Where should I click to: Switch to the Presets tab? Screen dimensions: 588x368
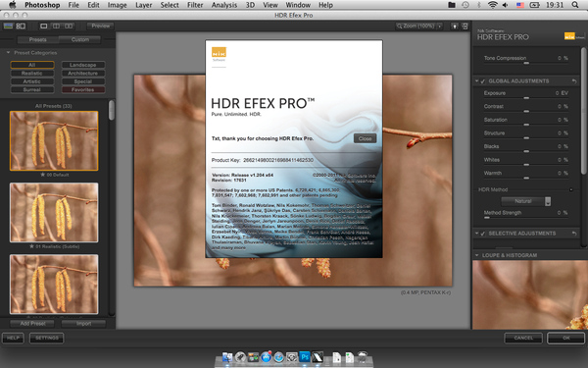37,40
